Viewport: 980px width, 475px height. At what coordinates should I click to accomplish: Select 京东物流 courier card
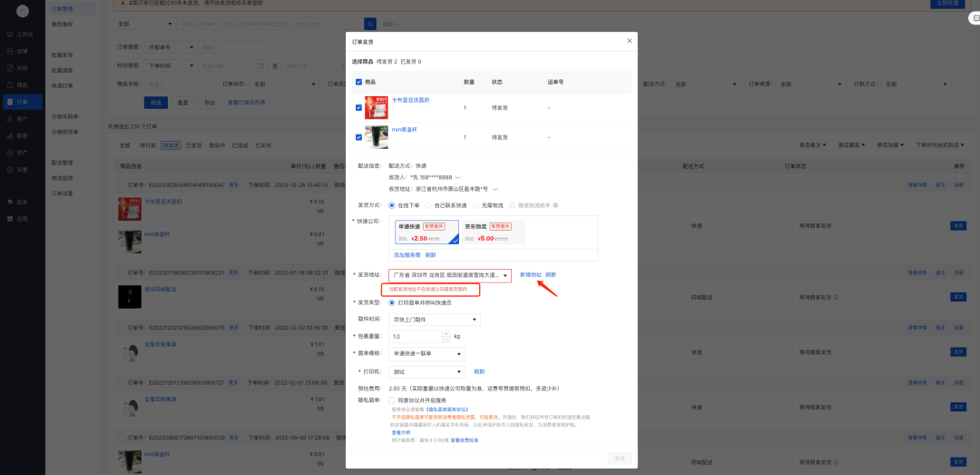494,232
